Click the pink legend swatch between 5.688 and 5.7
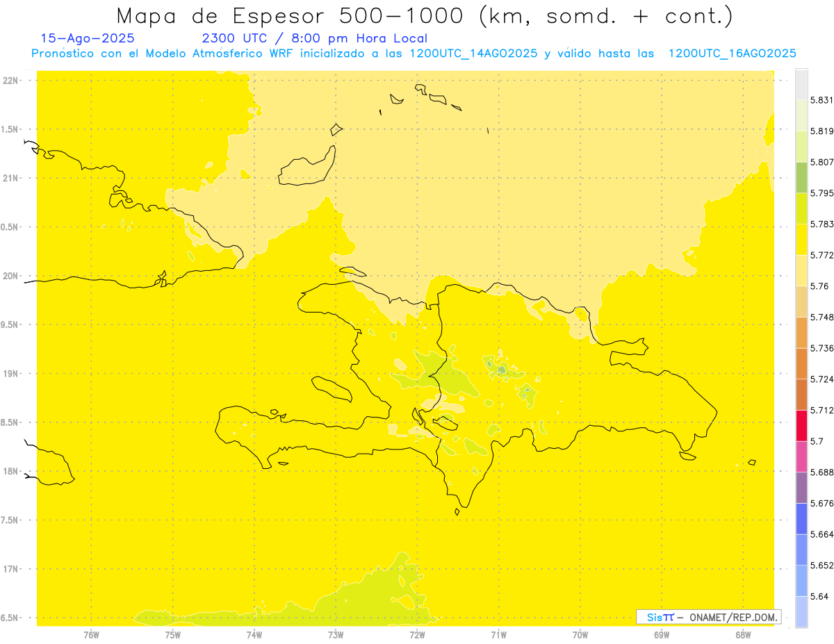Screen dimensions: 834x644 pyautogui.click(x=801, y=456)
